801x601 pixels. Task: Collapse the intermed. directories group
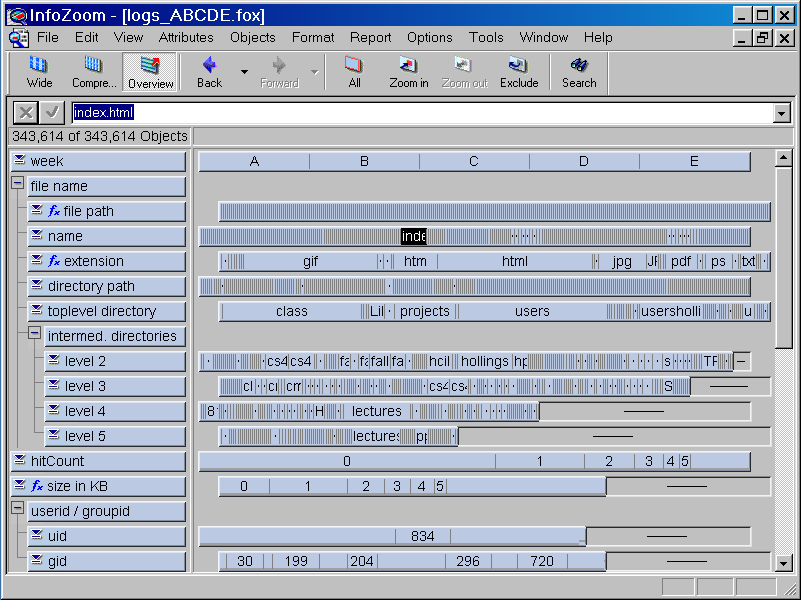coord(35,335)
